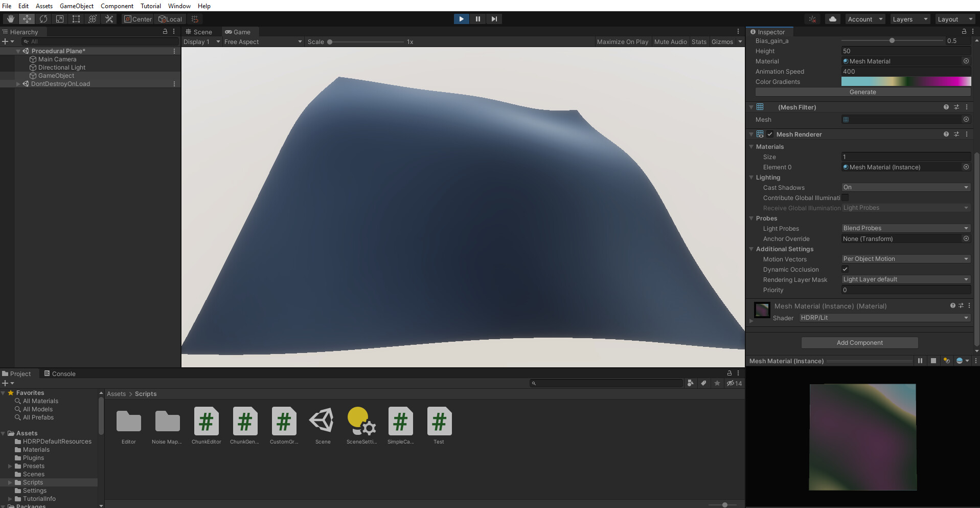Select Main Camera in the Hierarchy
This screenshot has height=508, width=980.
pyautogui.click(x=57, y=59)
